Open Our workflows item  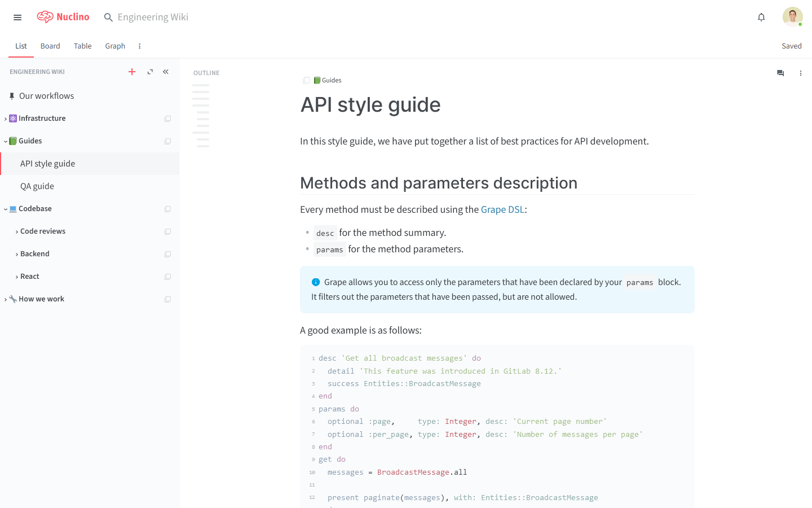(x=46, y=96)
